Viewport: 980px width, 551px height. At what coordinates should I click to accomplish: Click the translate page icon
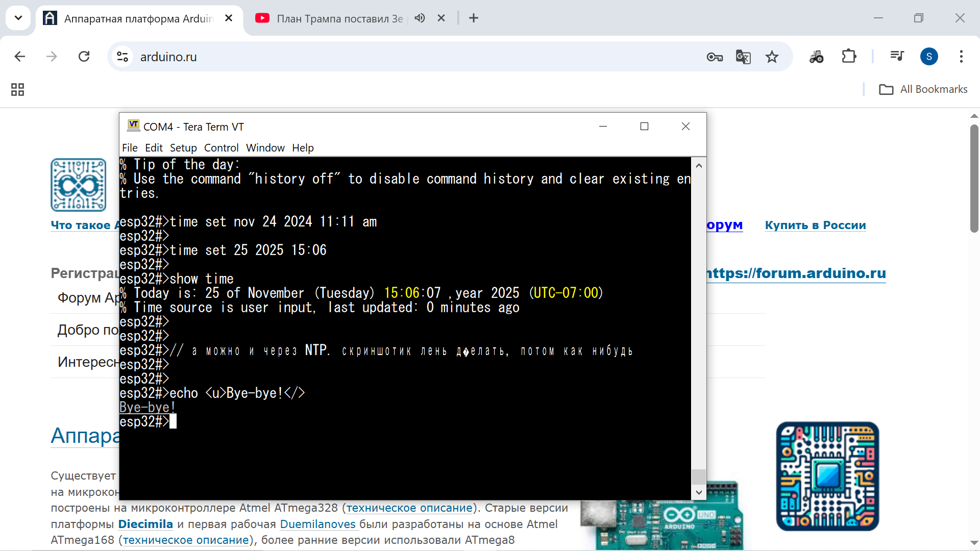pyautogui.click(x=743, y=57)
